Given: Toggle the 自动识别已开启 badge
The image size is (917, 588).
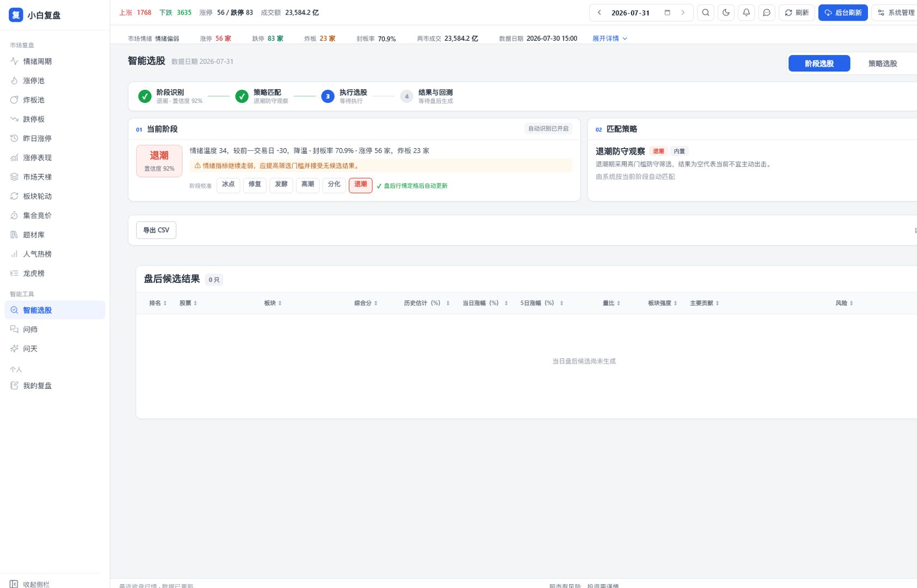Looking at the screenshot, I should pyautogui.click(x=548, y=129).
